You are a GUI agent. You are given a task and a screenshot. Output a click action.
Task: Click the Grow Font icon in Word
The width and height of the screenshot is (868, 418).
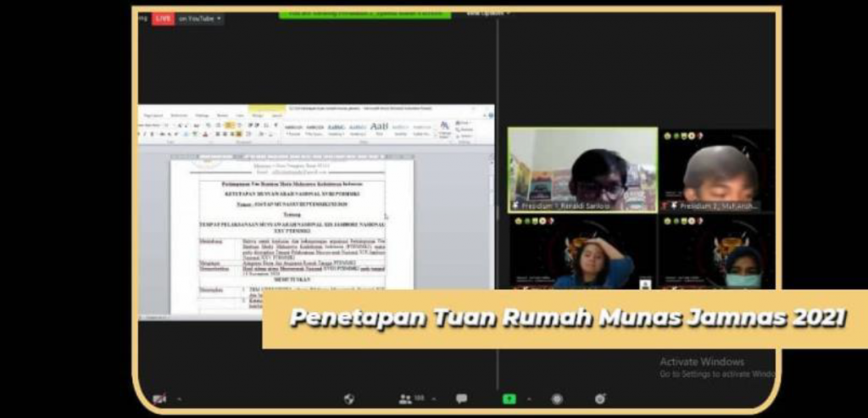[180, 125]
